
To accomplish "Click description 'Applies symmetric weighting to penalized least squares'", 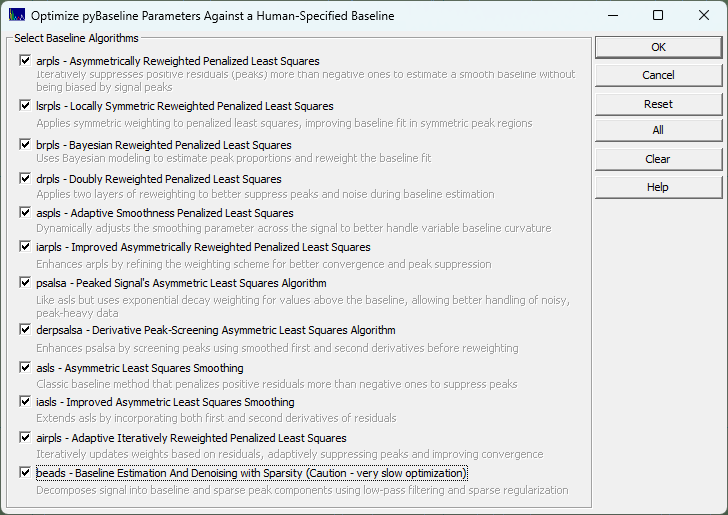I will coord(284,123).
